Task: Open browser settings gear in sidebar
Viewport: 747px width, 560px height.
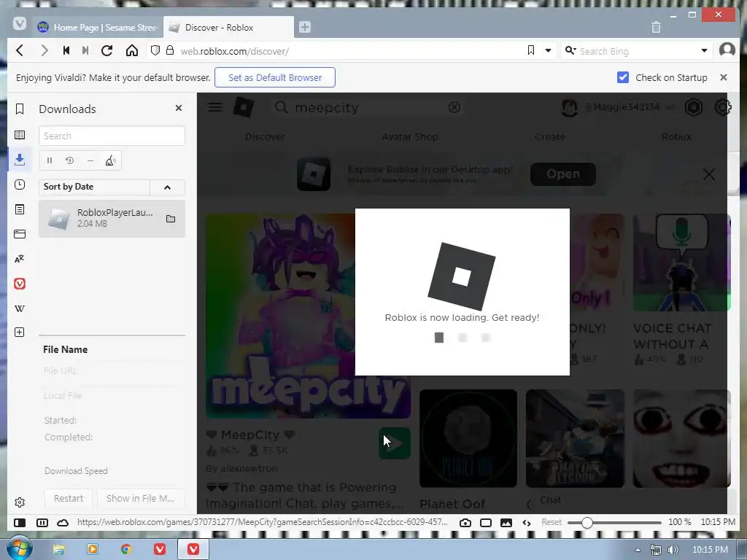Action: click(20, 502)
